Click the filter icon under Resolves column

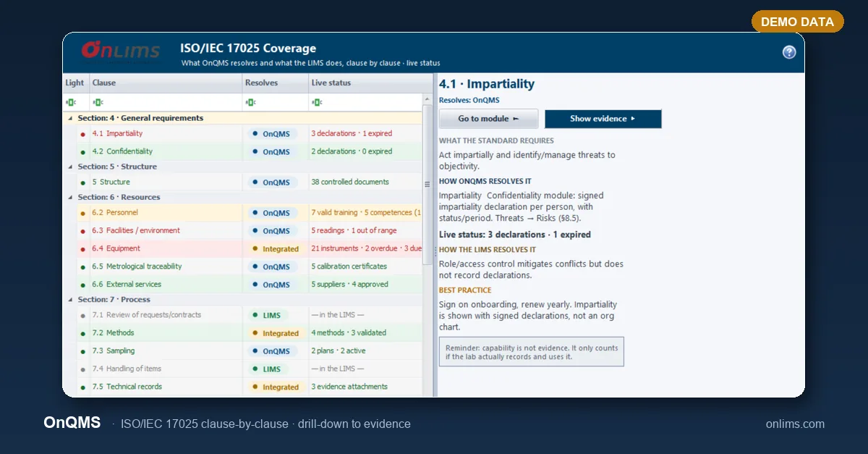[251, 102]
